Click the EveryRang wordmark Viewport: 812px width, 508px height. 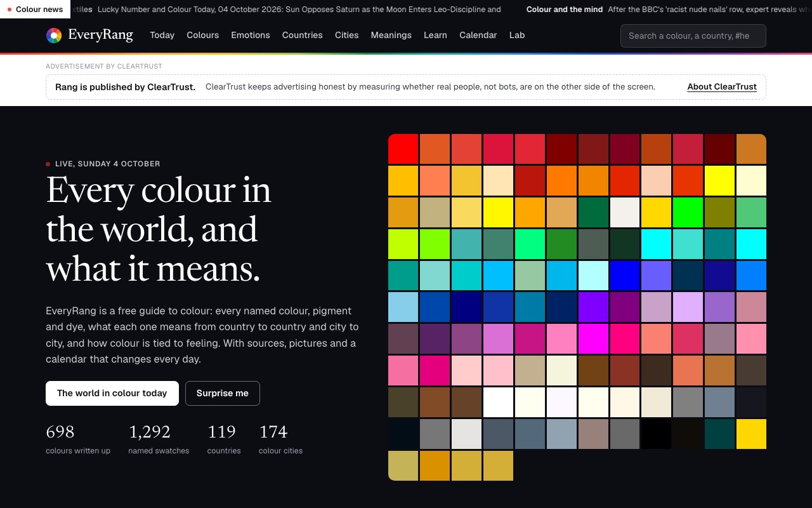[x=100, y=36]
